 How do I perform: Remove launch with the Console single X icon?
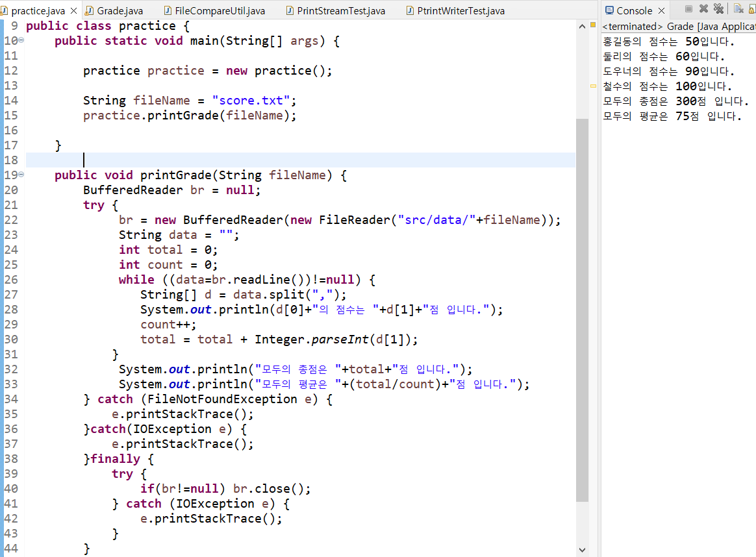point(703,8)
